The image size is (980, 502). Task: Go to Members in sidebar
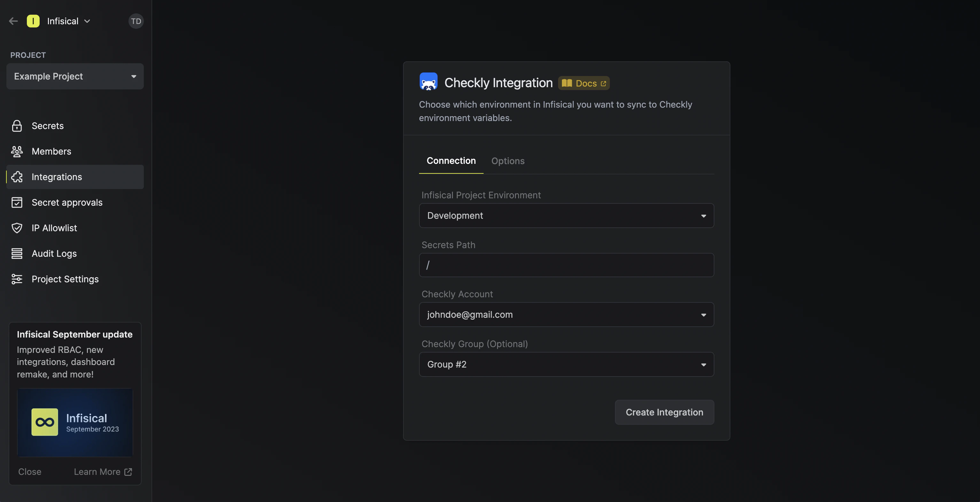(75, 151)
